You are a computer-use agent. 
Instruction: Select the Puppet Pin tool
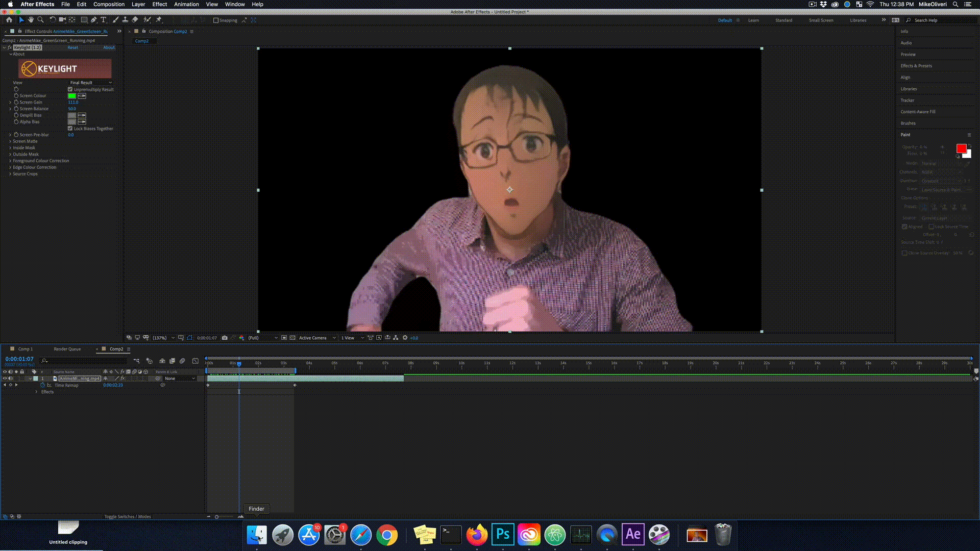pos(159,20)
